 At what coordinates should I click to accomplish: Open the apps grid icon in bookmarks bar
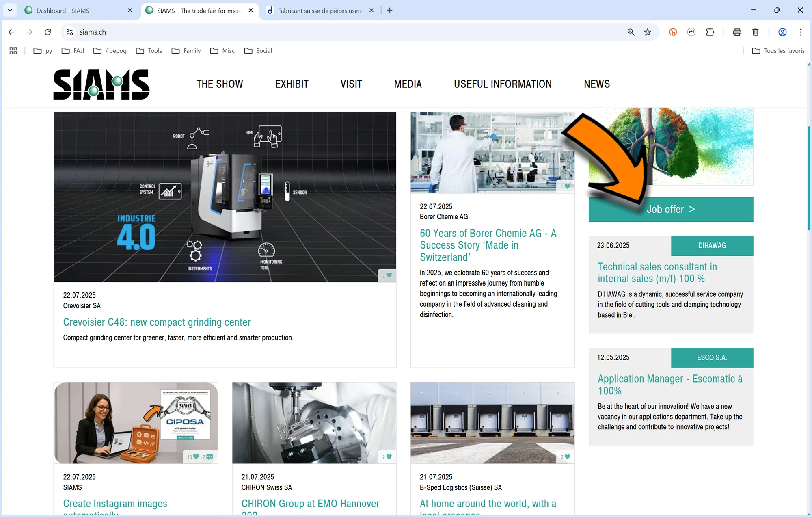[x=13, y=51]
